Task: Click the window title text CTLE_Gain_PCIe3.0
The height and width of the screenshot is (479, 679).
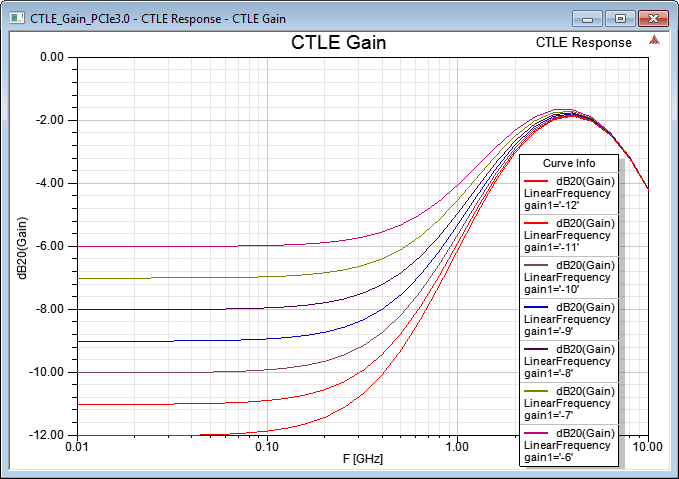Action: [x=80, y=19]
